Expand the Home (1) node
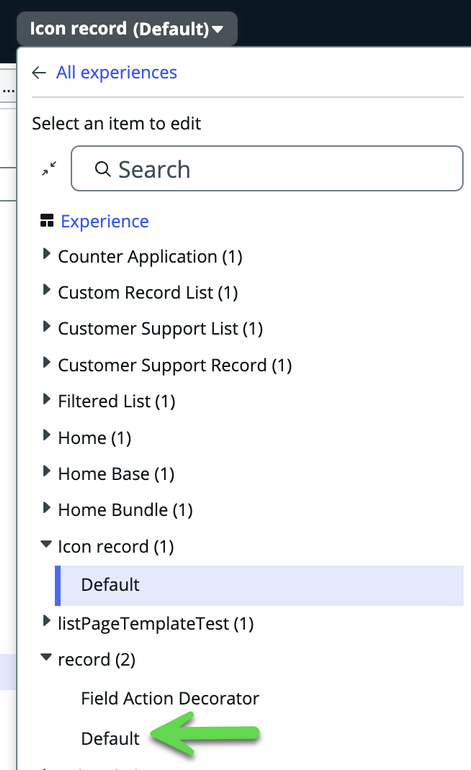471x770 pixels. click(x=46, y=435)
